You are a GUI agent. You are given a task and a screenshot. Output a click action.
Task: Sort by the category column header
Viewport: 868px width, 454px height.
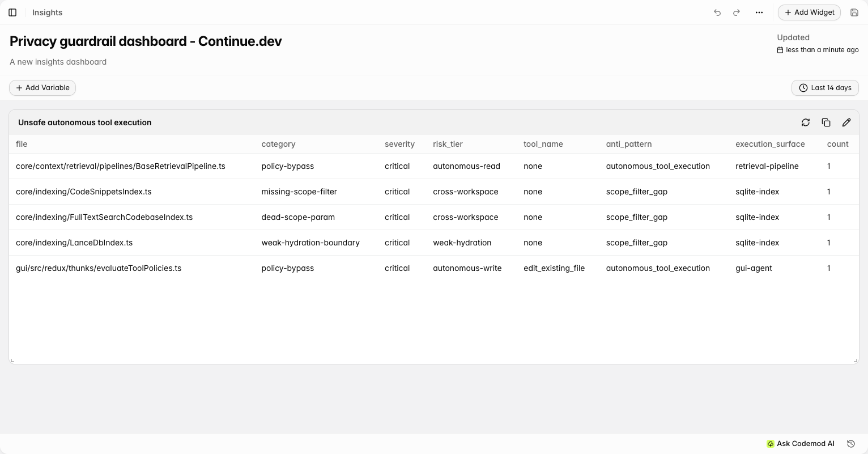[x=278, y=144]
